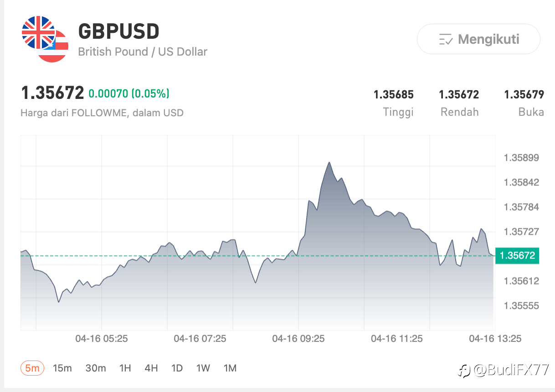
Task: Click the checklist icon in Mengikuti button
Action: click(x=446, y=40)
